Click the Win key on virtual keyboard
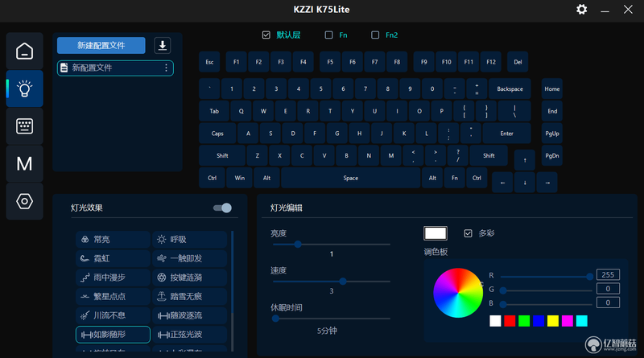Viewport: 644px width, 358px height. tap(239, 178)
